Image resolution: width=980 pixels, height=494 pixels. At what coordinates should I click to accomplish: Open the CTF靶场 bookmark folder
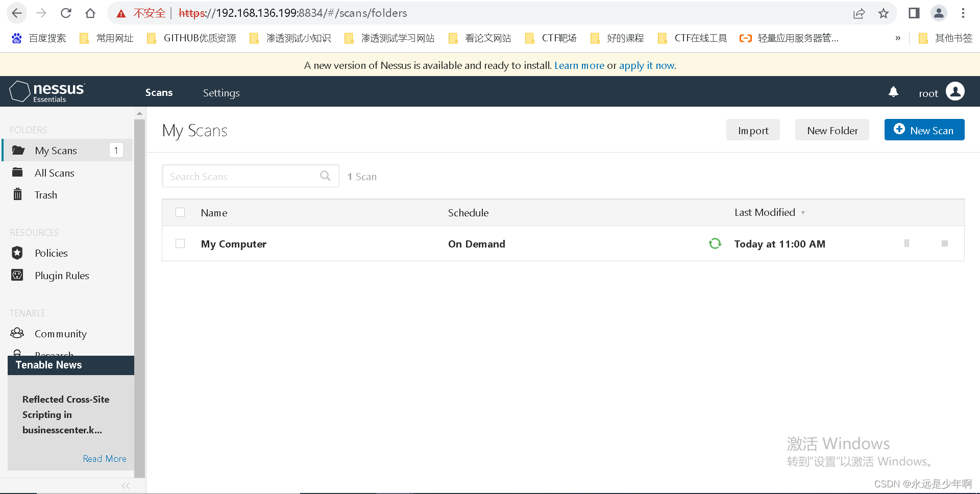pos(551,38)
